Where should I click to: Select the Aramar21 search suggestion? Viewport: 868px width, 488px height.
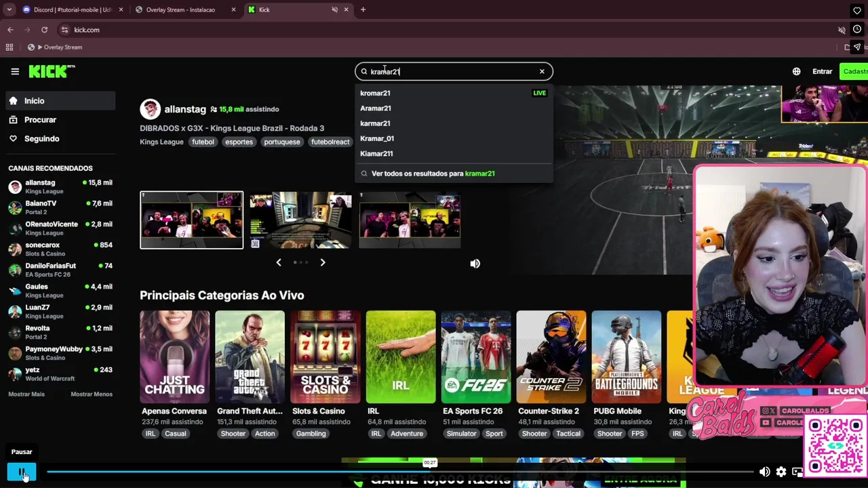coord(453,108)
